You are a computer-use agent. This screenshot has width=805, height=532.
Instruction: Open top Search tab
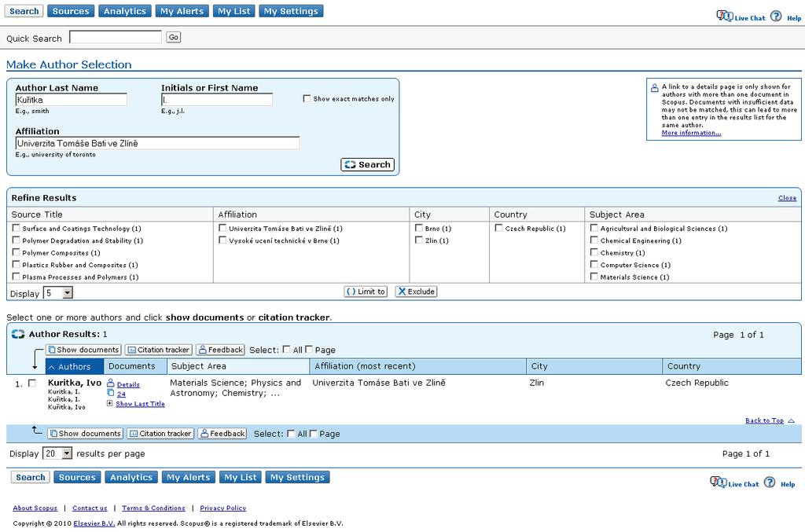24,11
